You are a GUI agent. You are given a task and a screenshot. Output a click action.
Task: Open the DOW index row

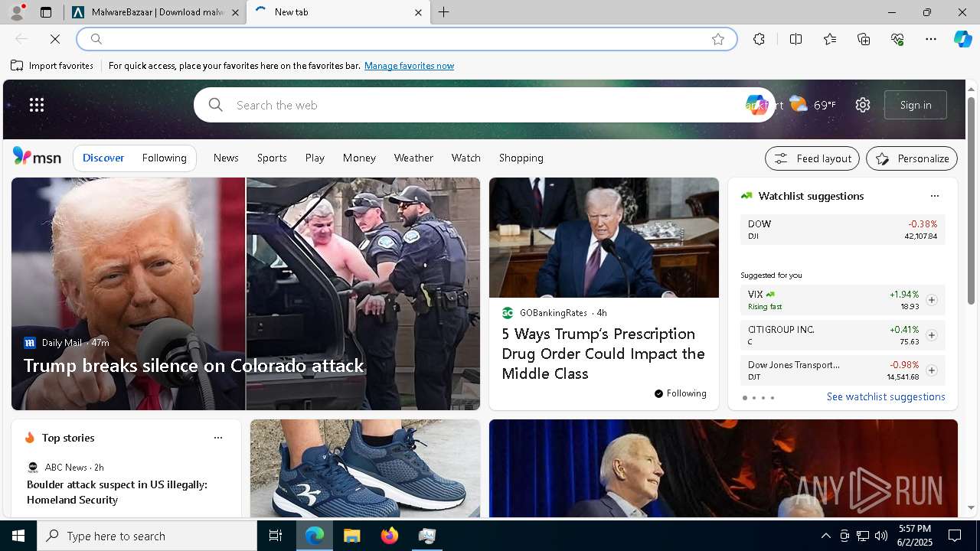842,230
